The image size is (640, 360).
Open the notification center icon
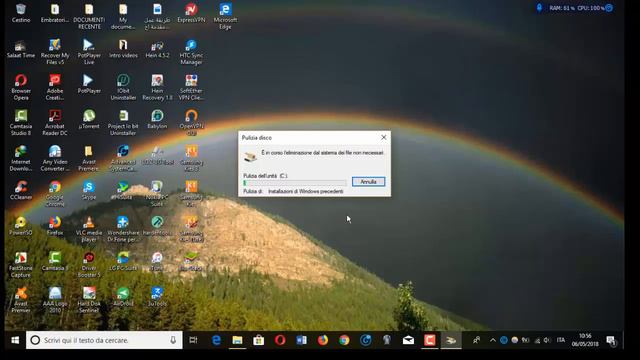click(x=611, y=340)
